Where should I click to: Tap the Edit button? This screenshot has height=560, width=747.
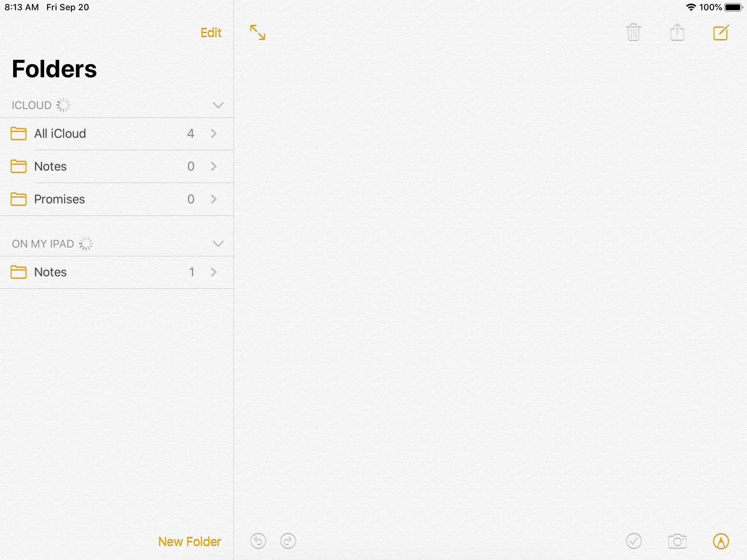[x=211, y=33]
